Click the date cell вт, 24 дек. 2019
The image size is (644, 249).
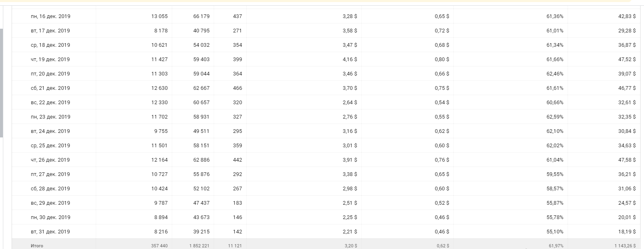point(50,131)
